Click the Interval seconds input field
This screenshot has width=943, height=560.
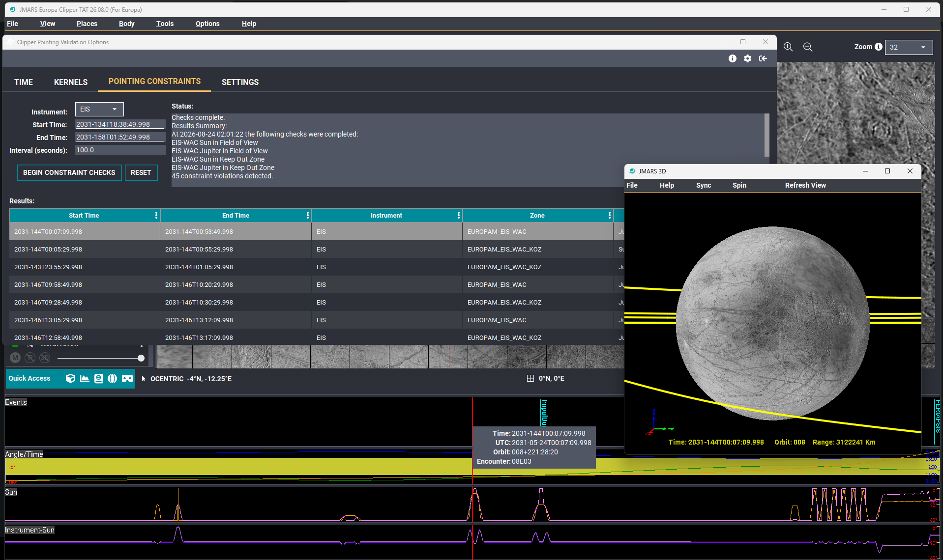point(120,150)
